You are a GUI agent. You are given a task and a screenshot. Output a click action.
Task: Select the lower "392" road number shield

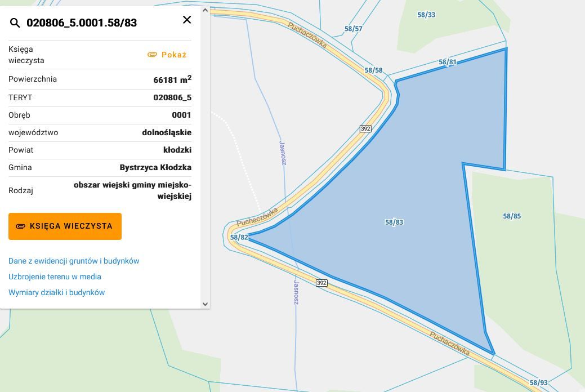pos(321,283)
